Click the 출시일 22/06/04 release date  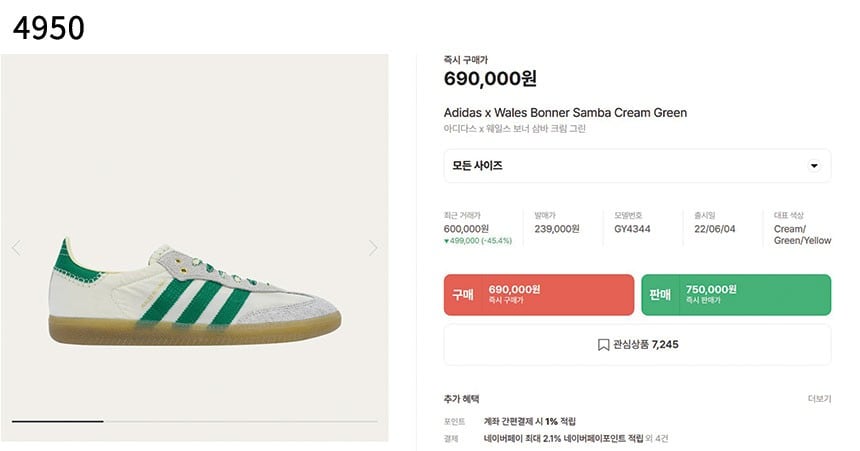click(714, 229)
